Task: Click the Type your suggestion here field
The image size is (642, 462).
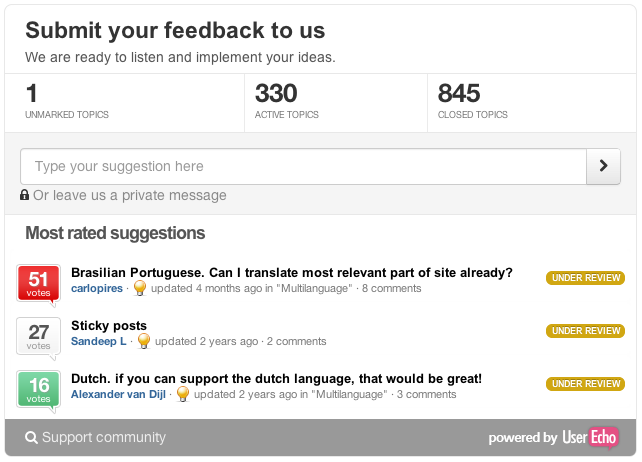Action: (303, 166)
